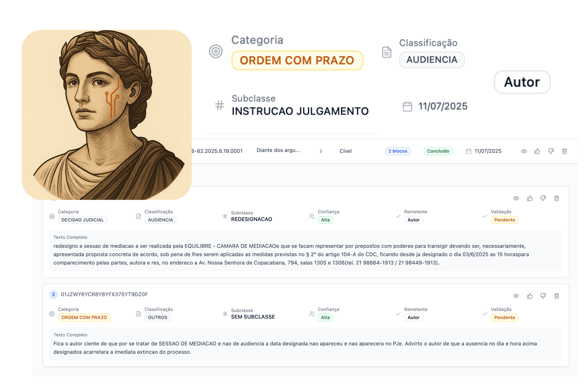Thumbs down the Concluído process row
The width and height of the screenshot is (588, 392).
(551, 151)
